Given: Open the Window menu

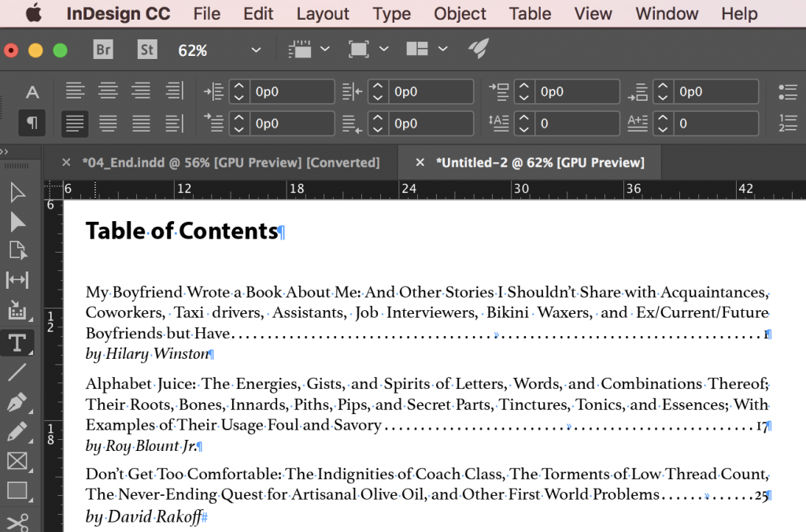Looking at the screenshot, I should [x=667, y=13].
